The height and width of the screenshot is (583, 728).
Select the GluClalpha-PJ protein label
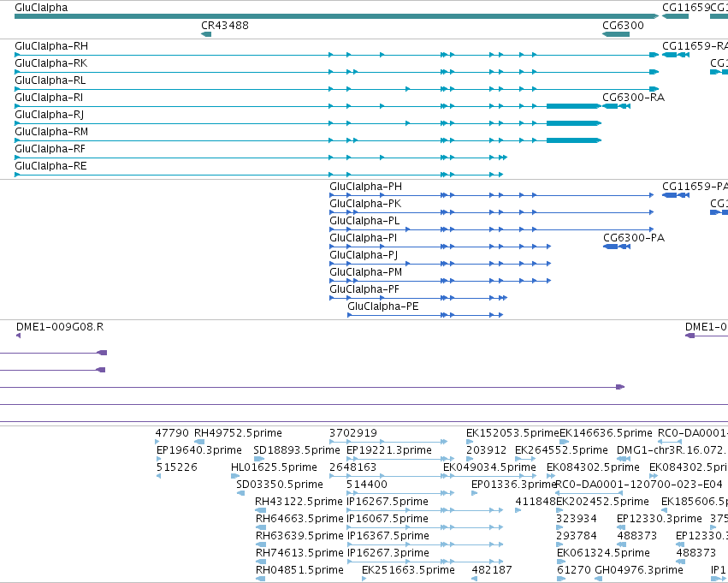click(364, 255)
